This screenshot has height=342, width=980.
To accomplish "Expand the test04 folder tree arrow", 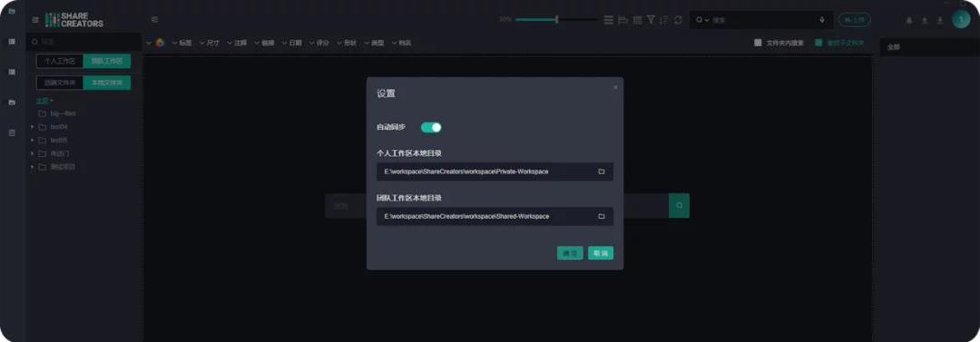I will (33, 127).
